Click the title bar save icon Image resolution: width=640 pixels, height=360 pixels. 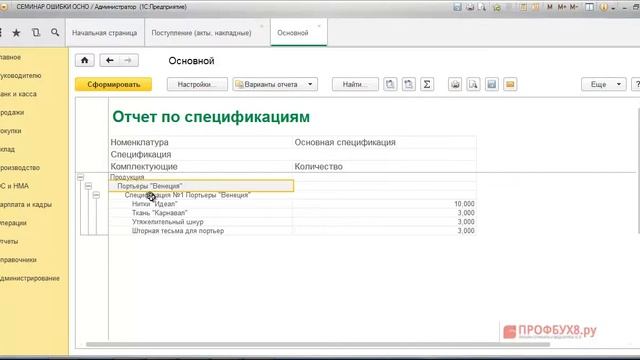pos(457,7)
